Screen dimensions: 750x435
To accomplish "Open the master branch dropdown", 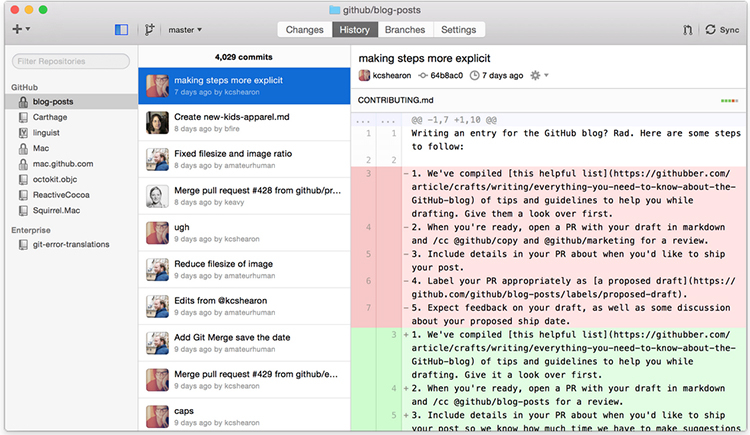I will [185, 30].
